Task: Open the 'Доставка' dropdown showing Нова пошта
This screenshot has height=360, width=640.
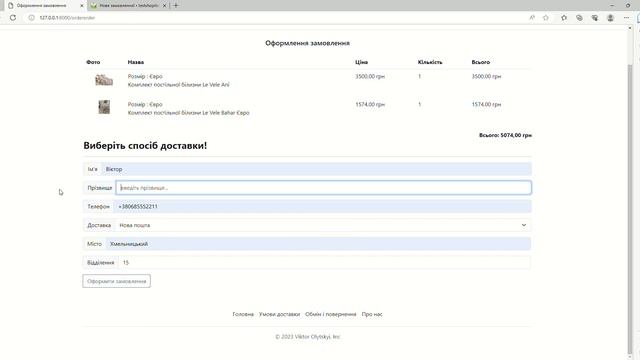Action: [x=323, y=225]
